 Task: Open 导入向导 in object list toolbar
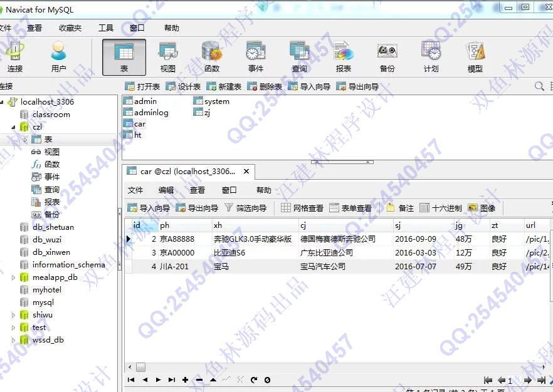pyautogui.click(x=309, y=86)
